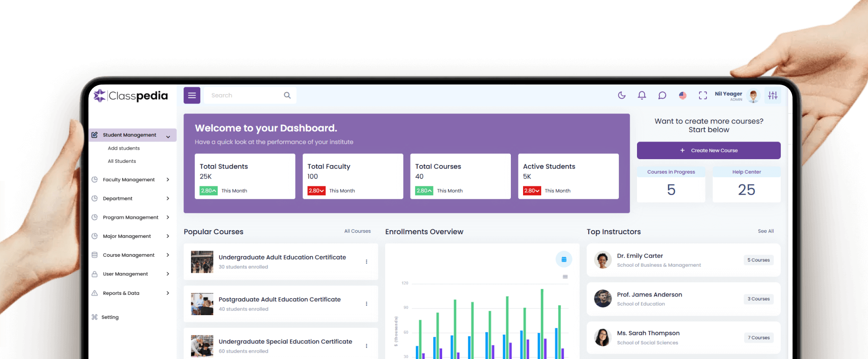This screenshot has width=868, height=359.
Task: Open notifications bell icon
Action: pos(642,95)
